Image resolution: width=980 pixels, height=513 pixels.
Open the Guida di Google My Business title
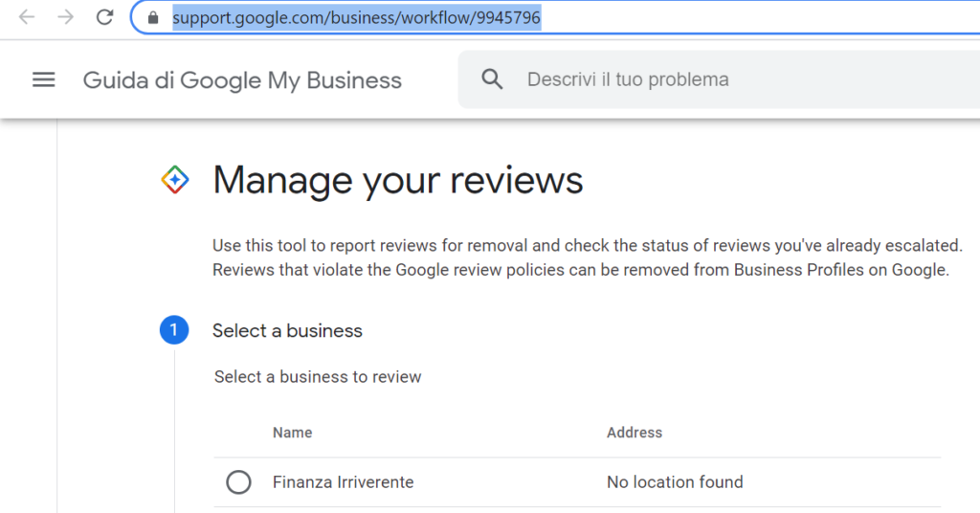242,80
